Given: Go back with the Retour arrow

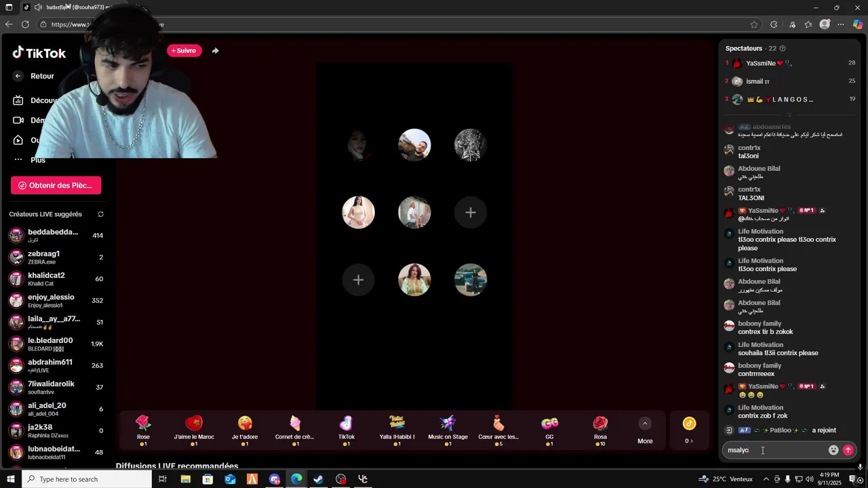Looking at the screenshot, I should tap(18, 76).
